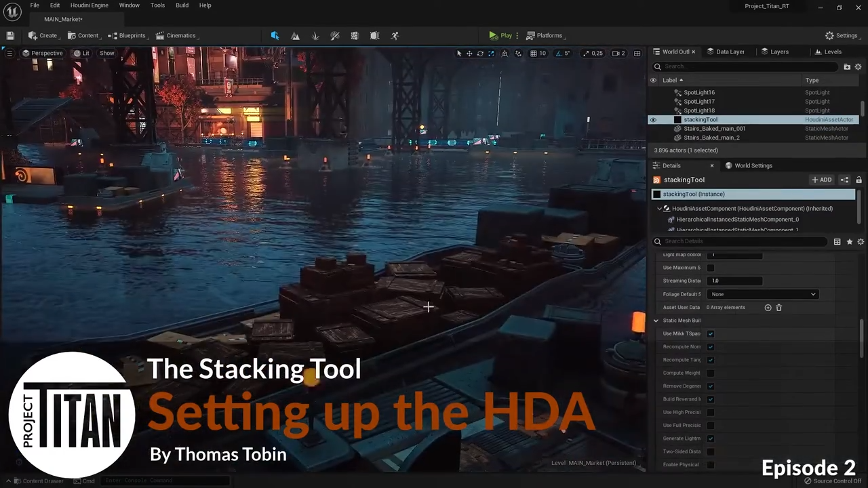868x488 pixels.
Task: Switch to the Levels tab
Action: tap(828, 52)
